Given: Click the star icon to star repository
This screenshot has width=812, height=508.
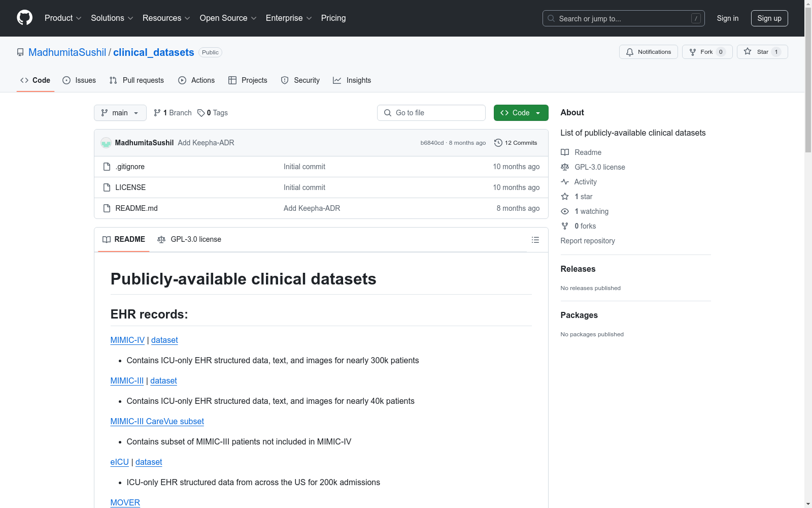Looking at the screenshot, I should click(748, 51).
